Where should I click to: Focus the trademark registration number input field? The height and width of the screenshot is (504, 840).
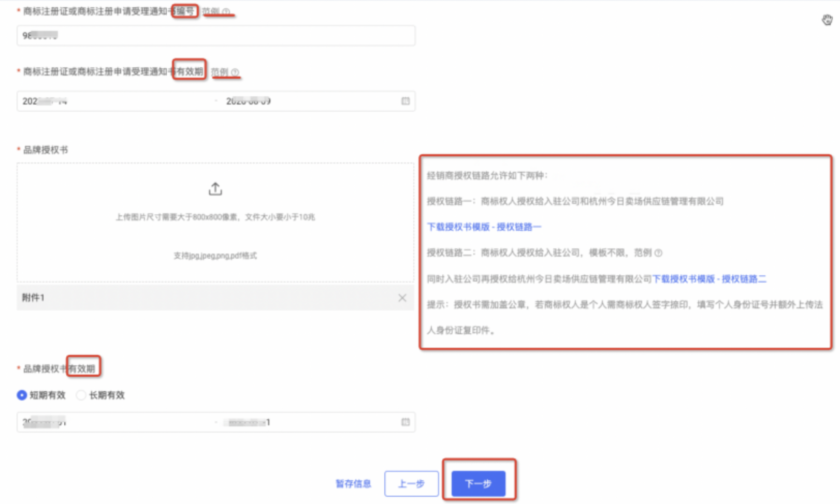(216, 36)
